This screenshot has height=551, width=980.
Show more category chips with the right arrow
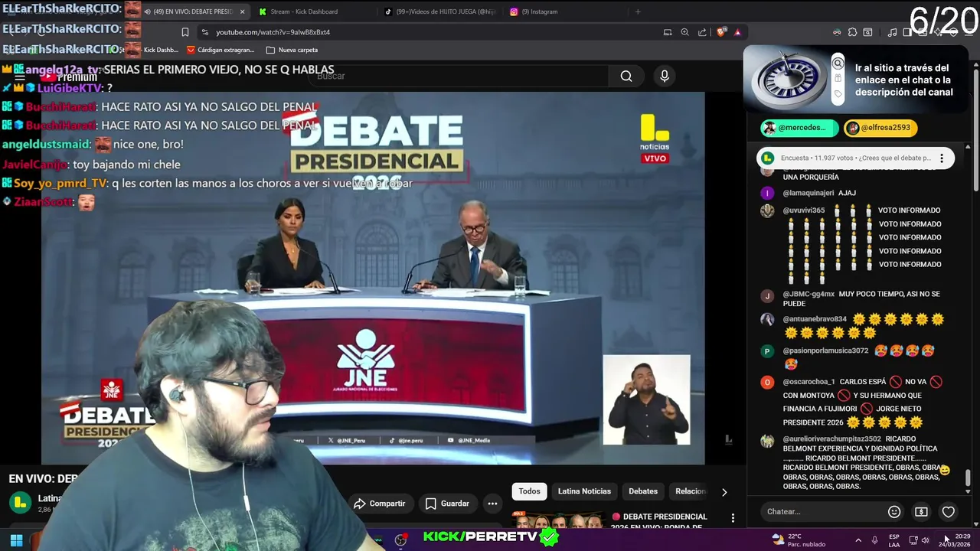(x=724, y=492)
